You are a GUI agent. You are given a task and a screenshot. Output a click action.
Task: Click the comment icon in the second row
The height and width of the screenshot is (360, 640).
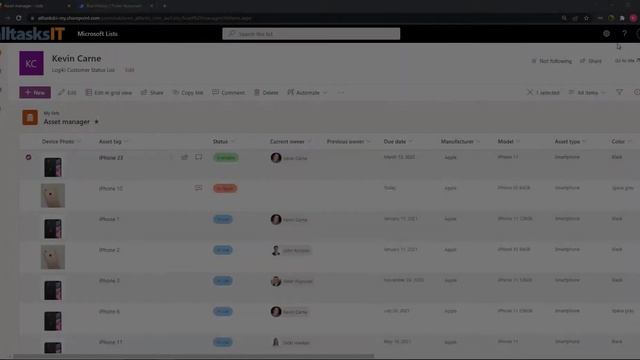point(198,188)
